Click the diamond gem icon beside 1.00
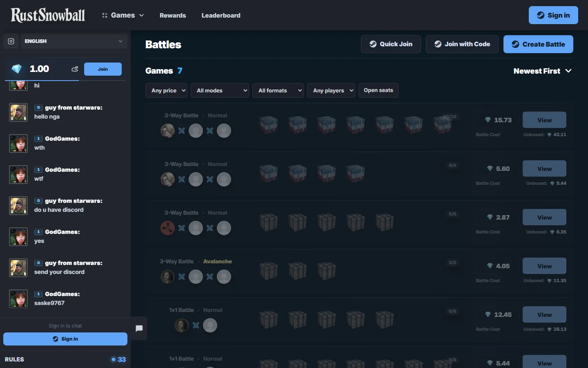588x368 pixels. point(17,69)
